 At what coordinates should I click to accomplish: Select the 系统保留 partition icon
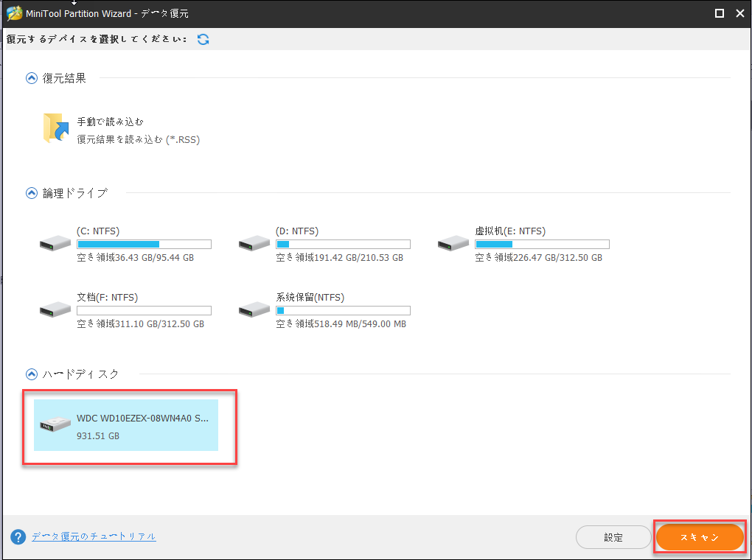(x=254, y=309)
